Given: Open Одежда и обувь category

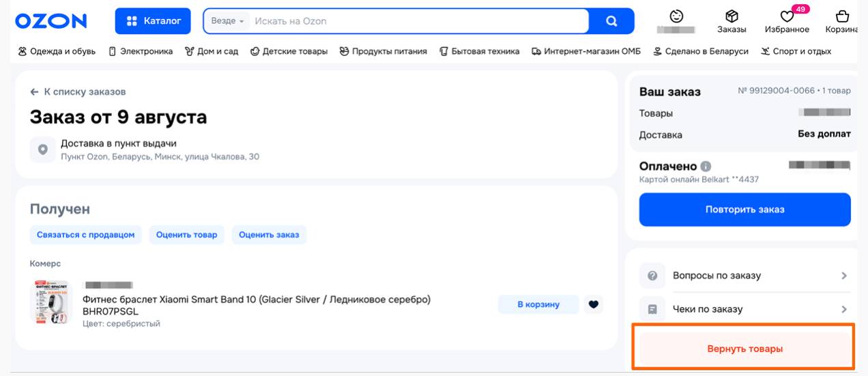Looking at the screenshot, I should (57, 51).
